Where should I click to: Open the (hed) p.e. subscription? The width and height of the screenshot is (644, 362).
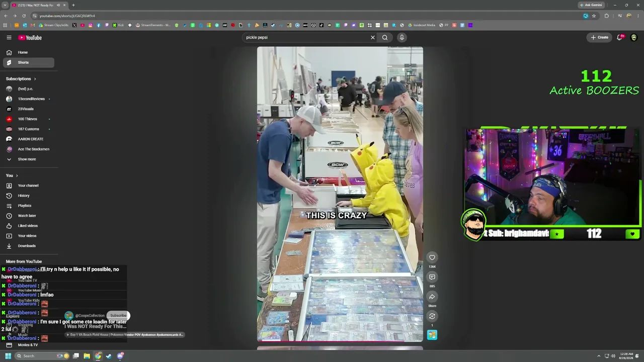tap(28, 89)
